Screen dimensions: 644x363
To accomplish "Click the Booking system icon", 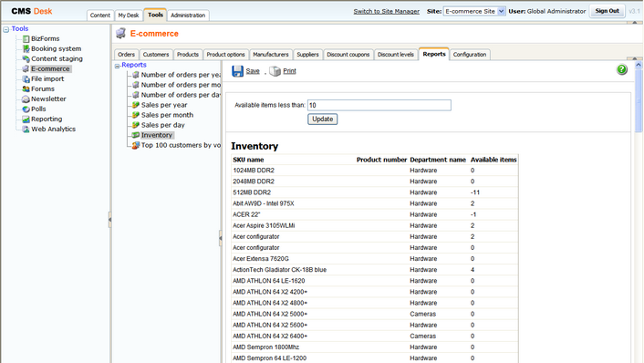I will coord(26,48).
